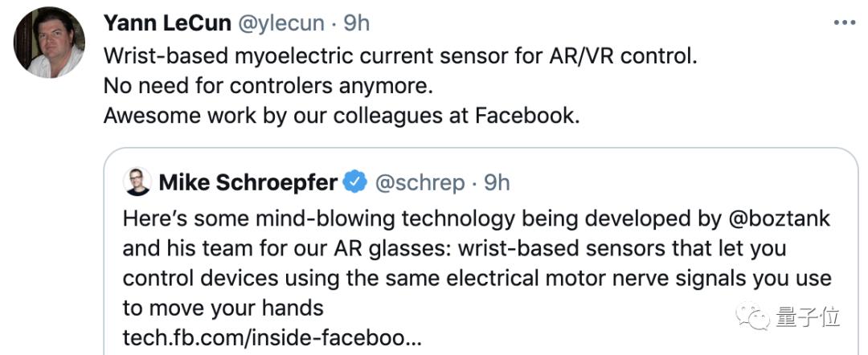Open Mike Schroepfer's name in quoted tweet
The height and width of the screenshot is (355, 868).
248,183
